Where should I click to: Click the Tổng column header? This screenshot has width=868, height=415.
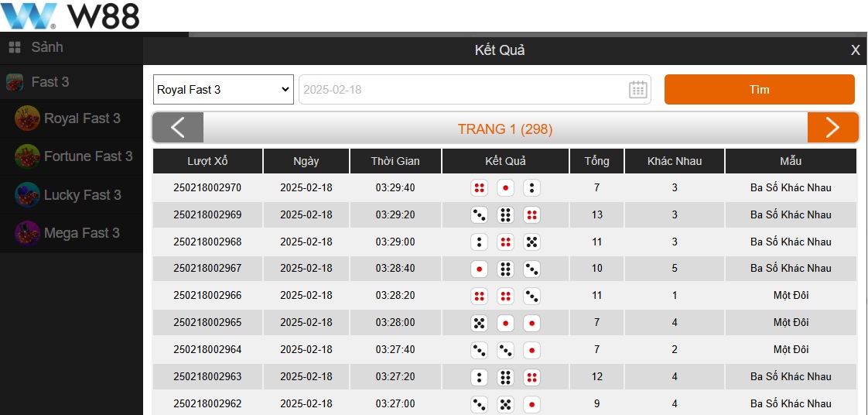596,161
